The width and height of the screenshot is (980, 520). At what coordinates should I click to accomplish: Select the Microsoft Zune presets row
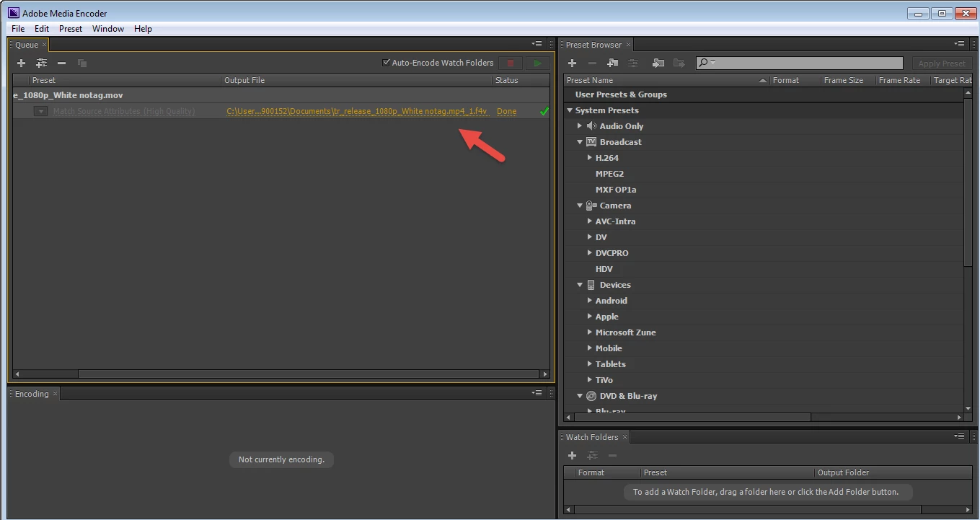(x=625, y=332)
